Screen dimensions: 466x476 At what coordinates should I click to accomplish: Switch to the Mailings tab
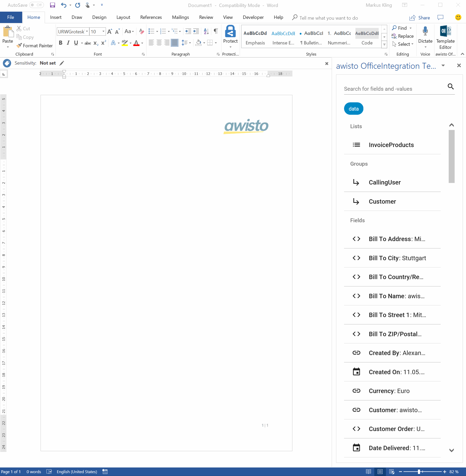[x=180, y=17]
